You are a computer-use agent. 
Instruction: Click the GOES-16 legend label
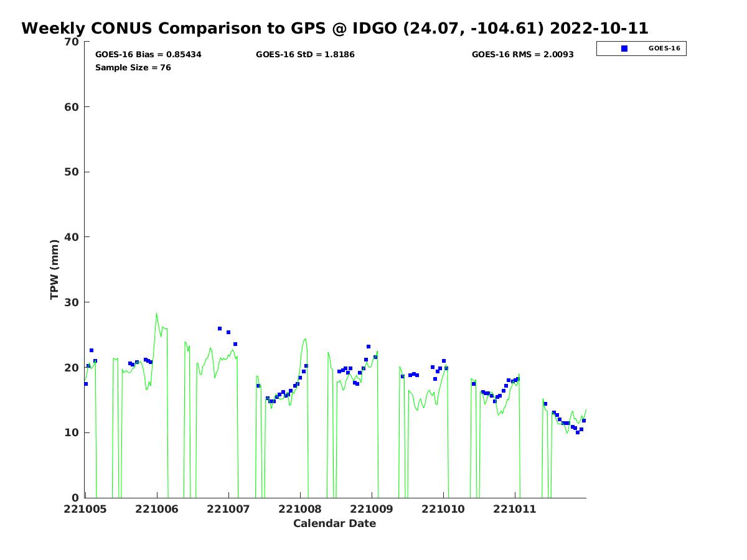(664, 48)
